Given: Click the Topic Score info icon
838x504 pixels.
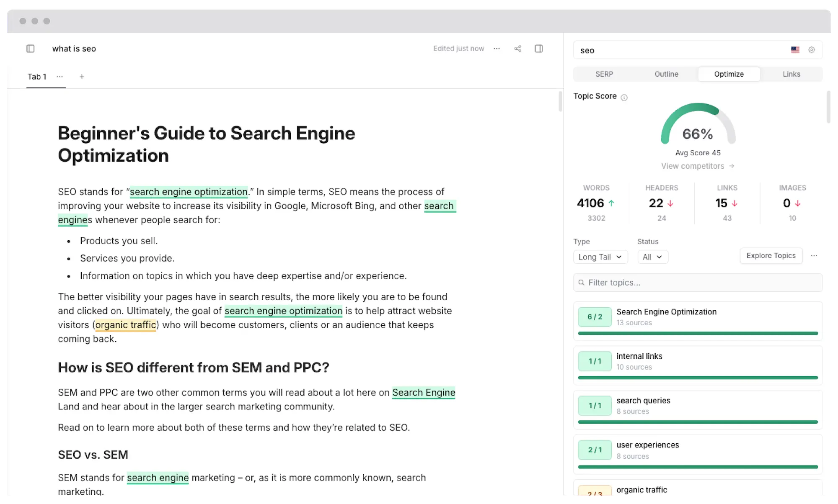Looking at the screenshot, I should (x=624, y=96).
